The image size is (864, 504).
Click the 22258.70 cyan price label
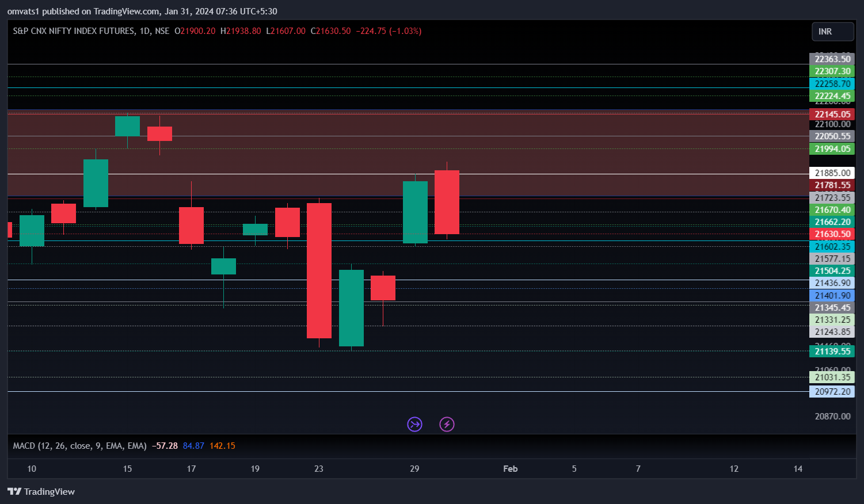832,84
